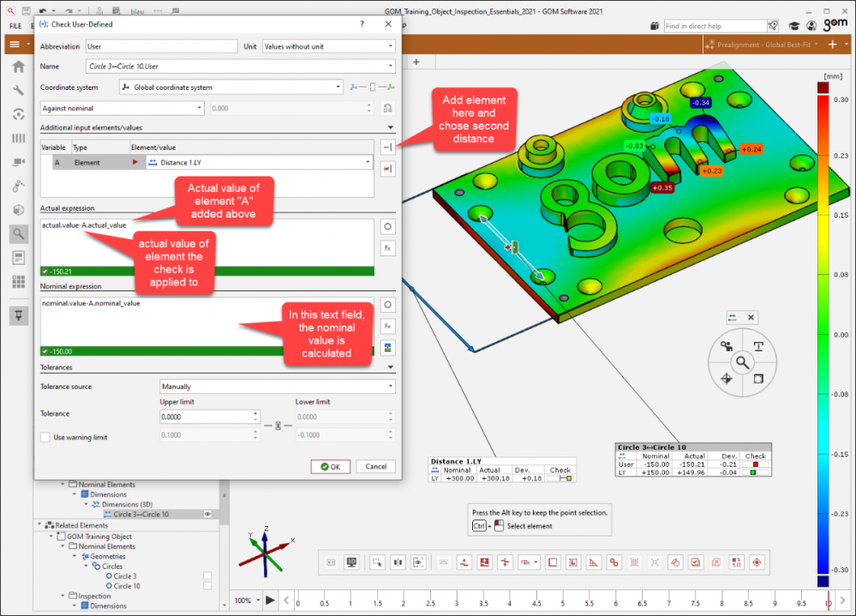Toggle visibility eye for Circle 3↔Circle 10
The width and height of the screenshot is (856, 616).
[207, 514]
